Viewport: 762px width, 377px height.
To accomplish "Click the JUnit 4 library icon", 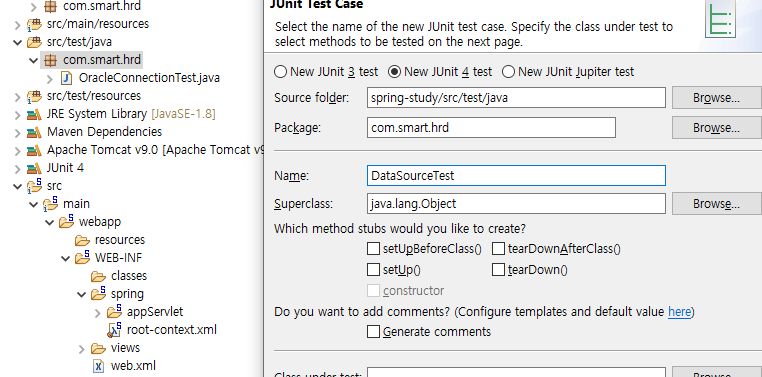I will (x=34, y=168).
